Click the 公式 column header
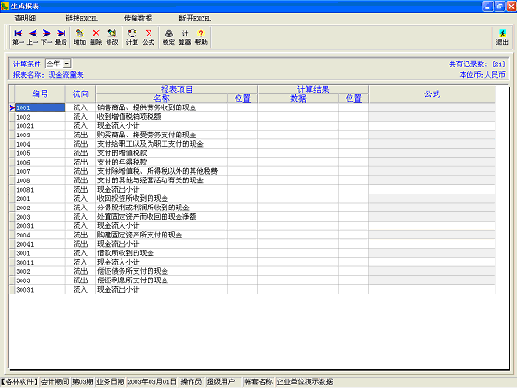This screenshot has height=388, width=517. pyautogui.click(x=432, y=94)
